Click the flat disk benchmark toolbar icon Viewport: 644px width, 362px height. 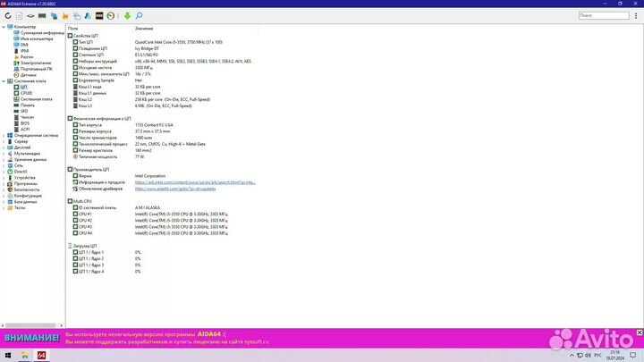pyautogui.click(x=30, y=15)
